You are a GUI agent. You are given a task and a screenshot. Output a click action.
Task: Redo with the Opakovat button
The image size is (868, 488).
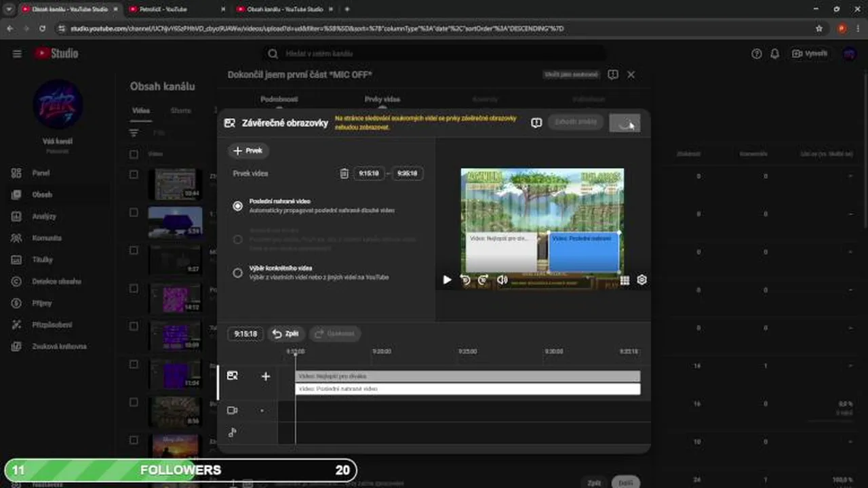pos(335,334)
